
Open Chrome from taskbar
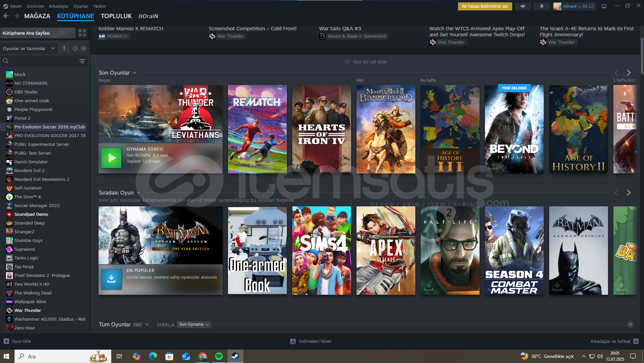click(x=202, y=356)
